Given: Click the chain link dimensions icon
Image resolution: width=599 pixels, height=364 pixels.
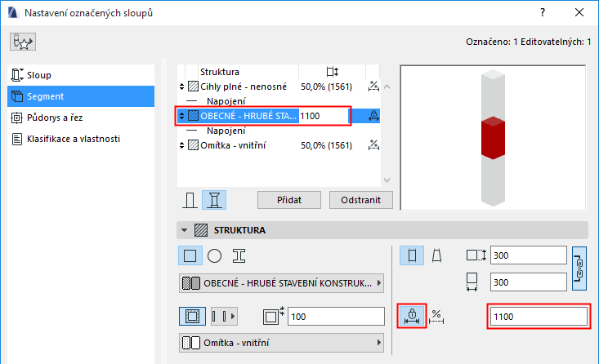Looking at the screenshot, I should click(x=579, y=268).
